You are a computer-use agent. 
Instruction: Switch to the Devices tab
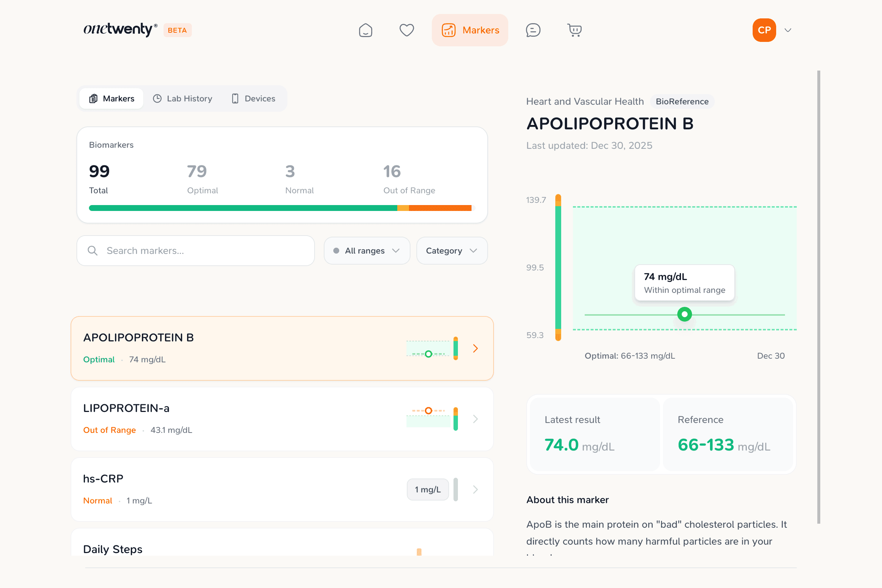253,98
